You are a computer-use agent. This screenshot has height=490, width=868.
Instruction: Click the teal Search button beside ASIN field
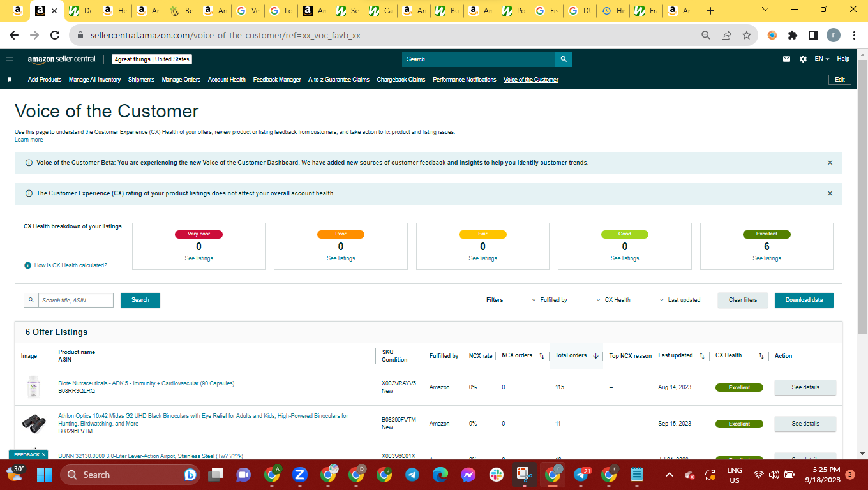click(x=140, y=300)
